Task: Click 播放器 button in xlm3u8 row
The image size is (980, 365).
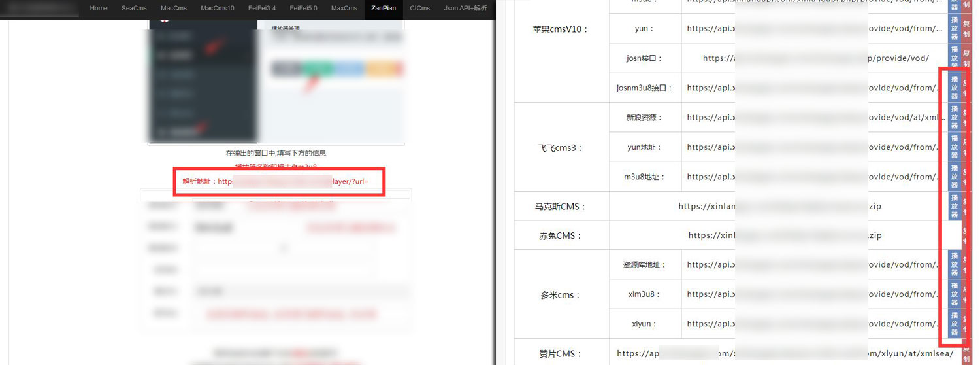Action: [955, 294]
